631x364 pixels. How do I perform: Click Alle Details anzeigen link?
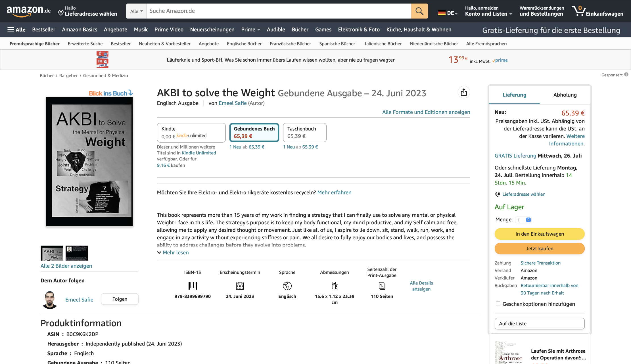click(x=421, y=286)
